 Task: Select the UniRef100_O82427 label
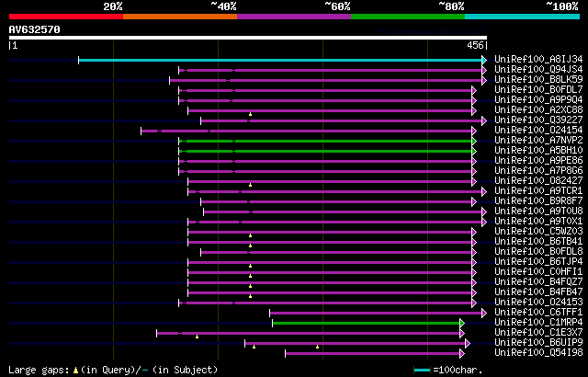click(538, 181)
